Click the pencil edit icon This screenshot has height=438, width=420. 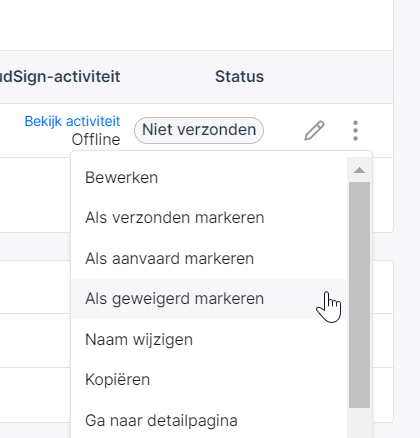314,130
